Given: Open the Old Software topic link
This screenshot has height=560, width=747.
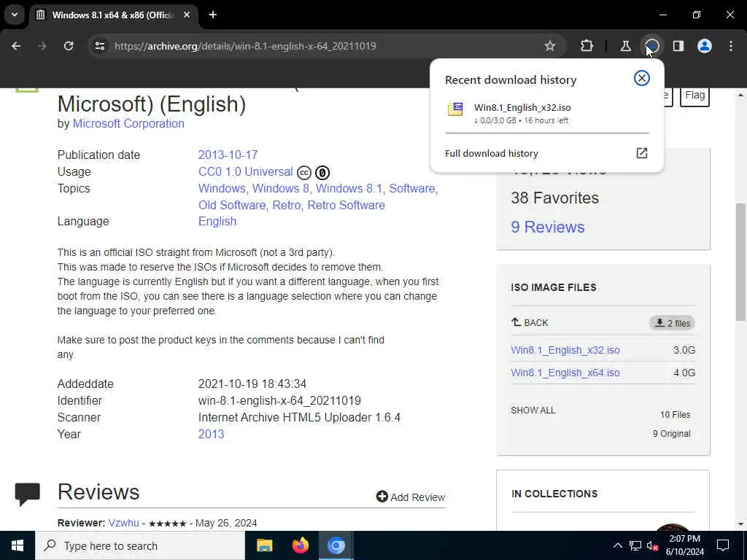Looking at the screenshot, I should click(232, 205).
